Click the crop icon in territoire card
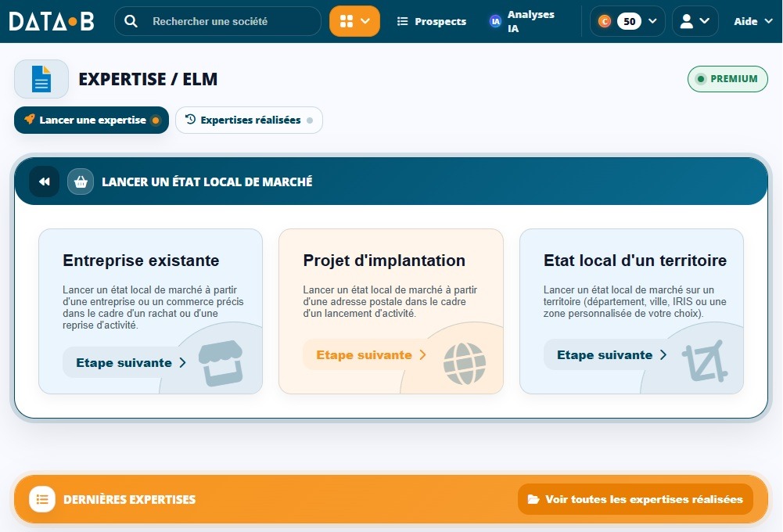 tap(705, 361)
